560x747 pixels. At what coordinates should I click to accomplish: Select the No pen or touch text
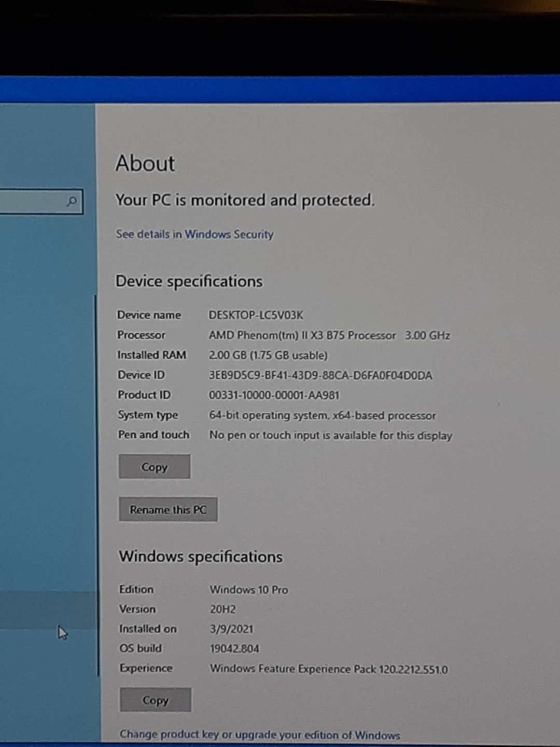(331, 435)
